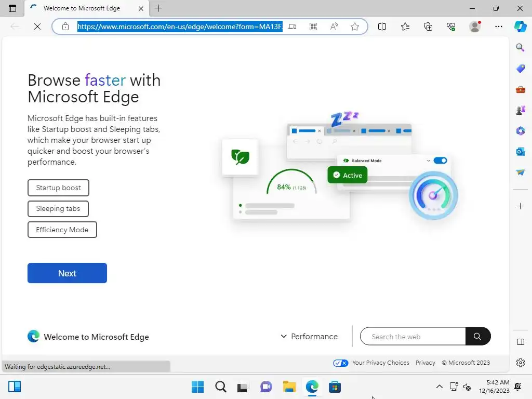Open the Split screen button

tap(382, 26)
